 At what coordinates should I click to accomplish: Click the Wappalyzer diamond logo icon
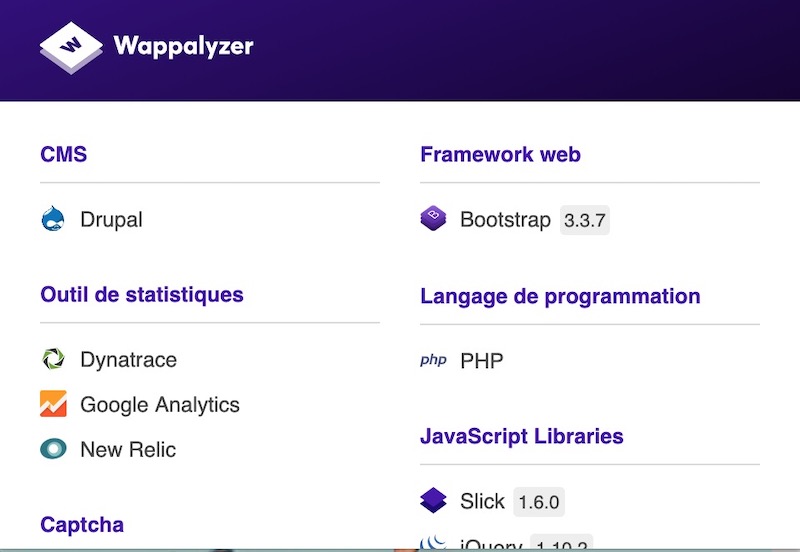tap(71, 47)
